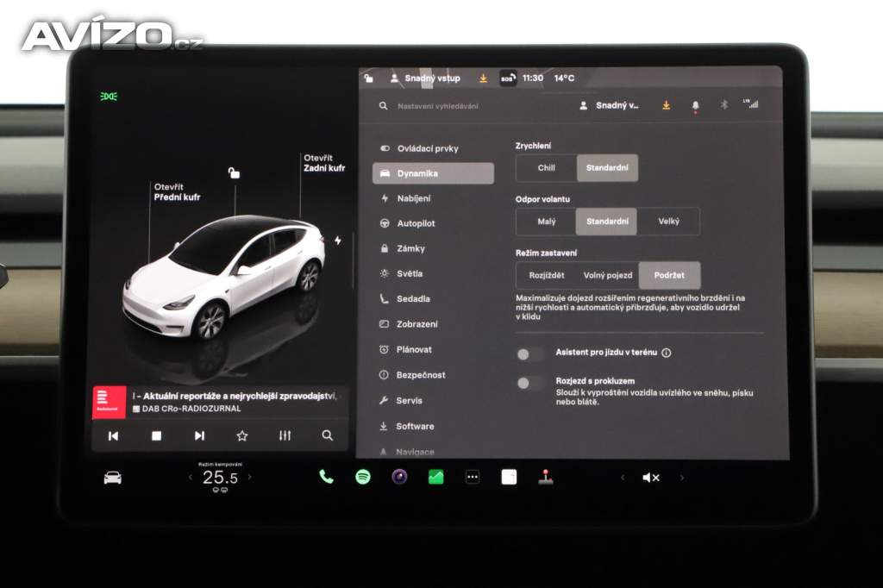Image resolution: width=883 pixels, height=588 pixels.
Task: Go to the Autopilot settings section
Action: [x=416, y=223]
